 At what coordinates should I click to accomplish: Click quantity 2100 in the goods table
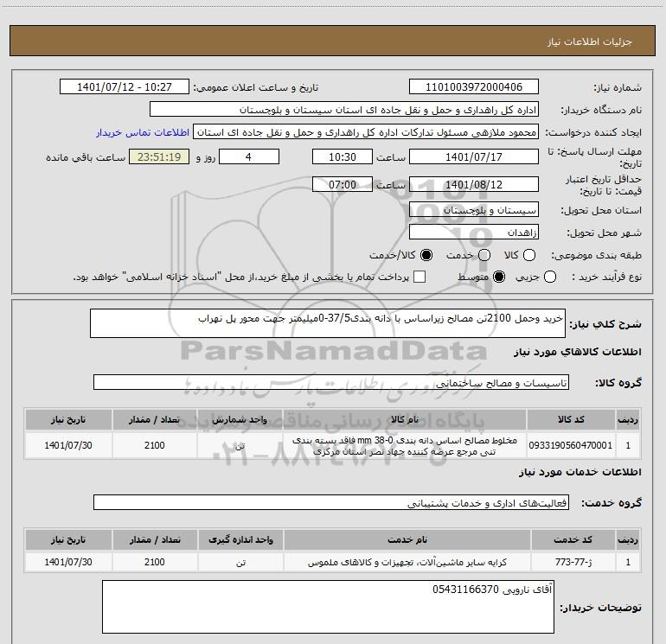[x=155, y=445]
